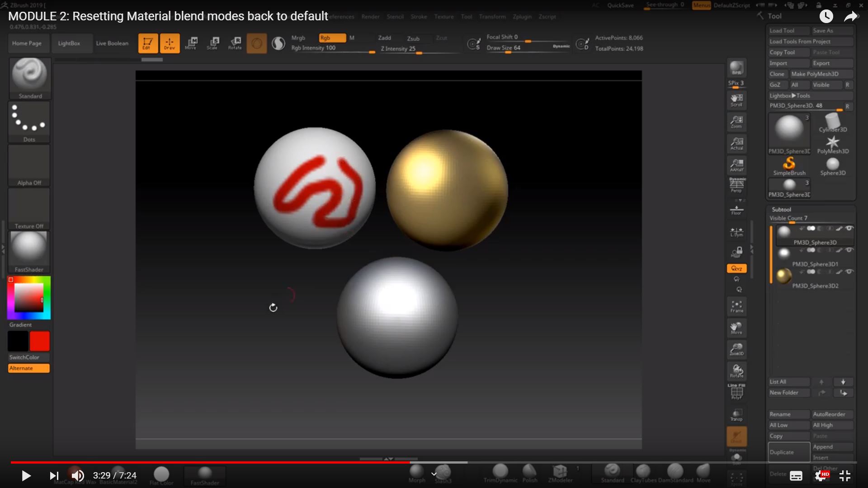Image resolution: width=868 pixels, height=488 pixels.
Task: Toggle the Zsub sculpt mode
Action: tap(413, 38)
